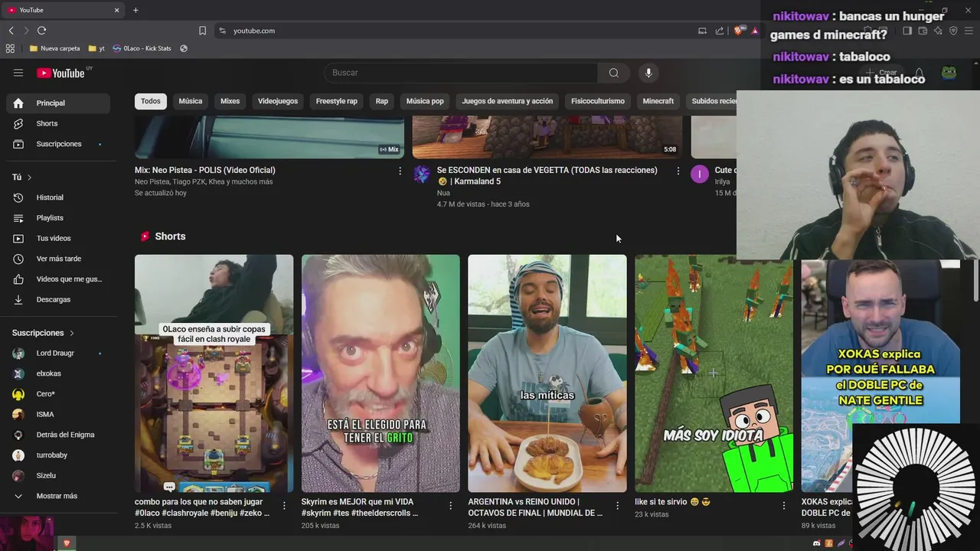Open the ISMA channel

[x=58, y=414]
